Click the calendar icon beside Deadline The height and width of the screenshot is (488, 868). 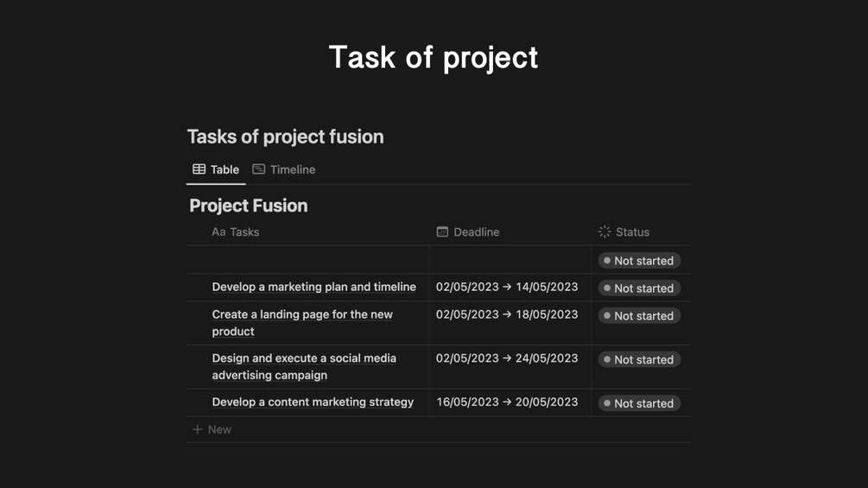pos(442,231)
